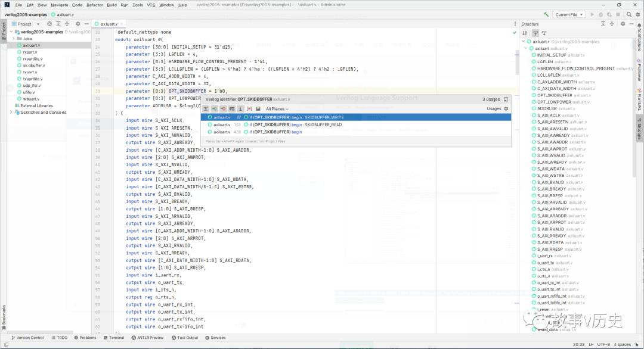
Task: Open the Verilog structure view settings gear
Action: (623, 24)
